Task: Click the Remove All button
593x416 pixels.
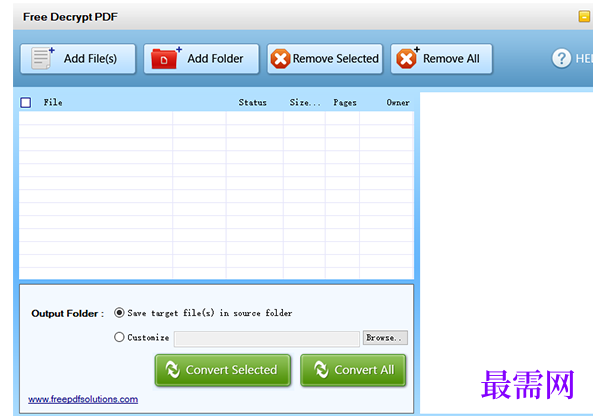Action: click(441, 59)
